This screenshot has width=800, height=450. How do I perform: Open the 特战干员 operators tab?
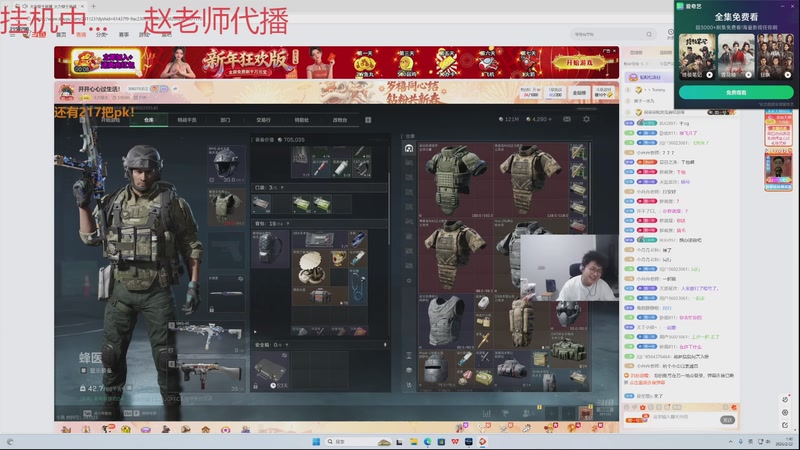pos(187,120)
